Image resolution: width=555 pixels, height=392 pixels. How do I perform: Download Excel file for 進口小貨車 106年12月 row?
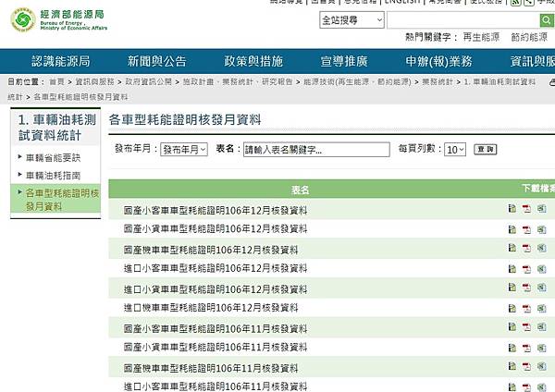(x=541, y=287)
